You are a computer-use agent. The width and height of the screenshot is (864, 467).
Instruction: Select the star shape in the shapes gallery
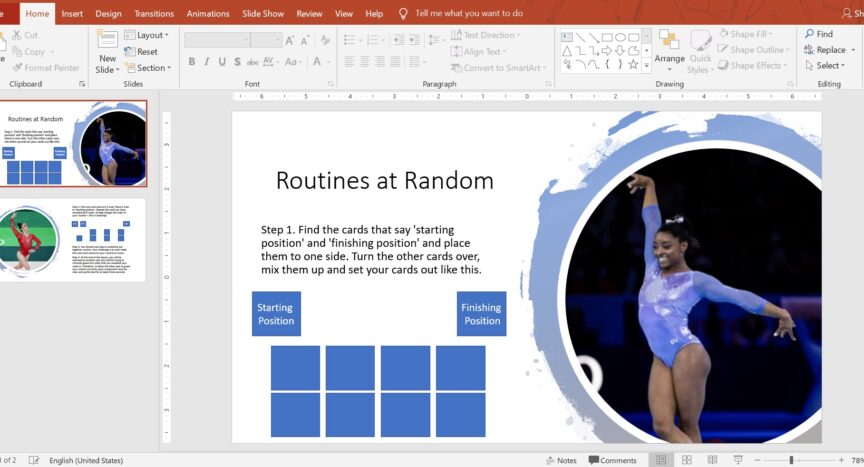633,65
